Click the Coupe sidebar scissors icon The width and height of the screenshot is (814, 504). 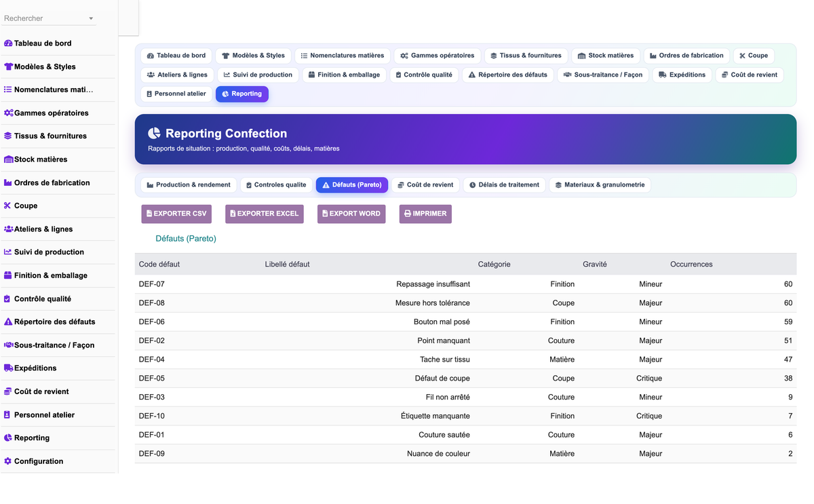pyautogui.click(x=8, y=206)
